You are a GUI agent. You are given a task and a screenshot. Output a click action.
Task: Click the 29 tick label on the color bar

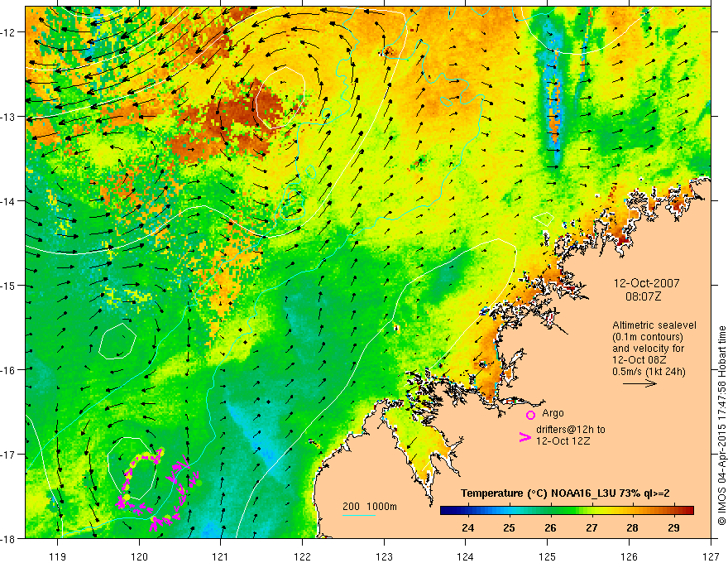pos(673,527)
